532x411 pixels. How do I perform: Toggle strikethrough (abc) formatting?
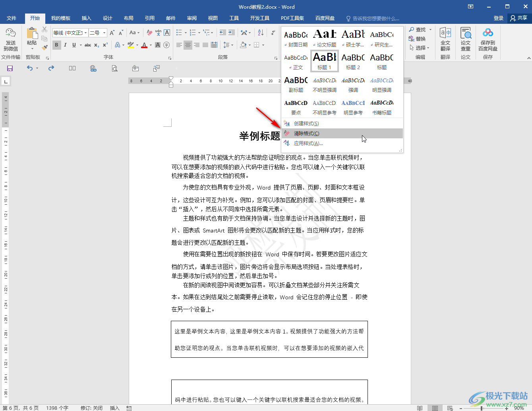coord(88,45)
